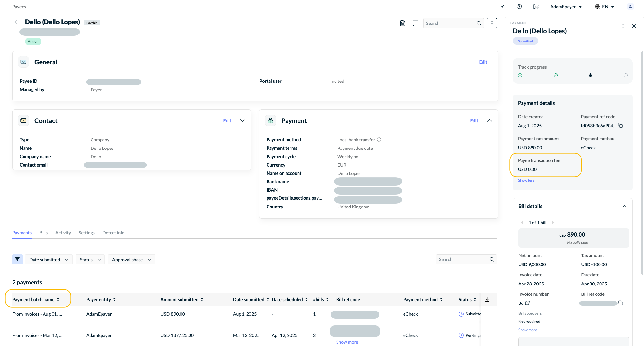644x346 pixels.
Task: Click Show less in Payment details
Action: click(526, 180)
